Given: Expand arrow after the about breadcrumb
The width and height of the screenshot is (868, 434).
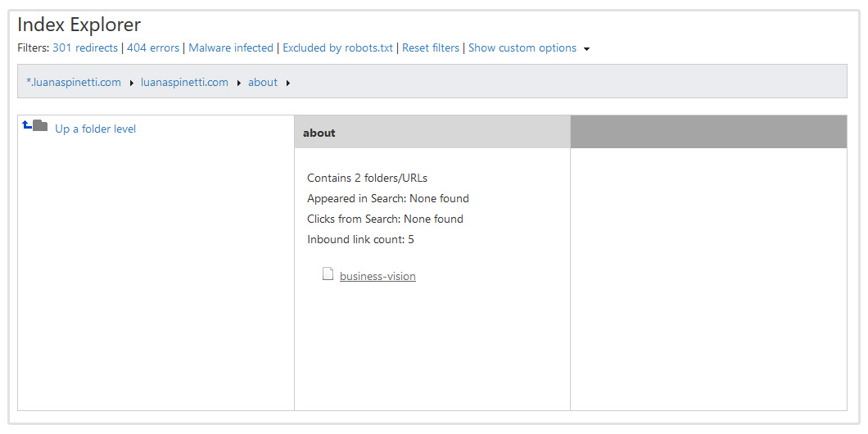Looking at the screenshot, I should point(288,83).
